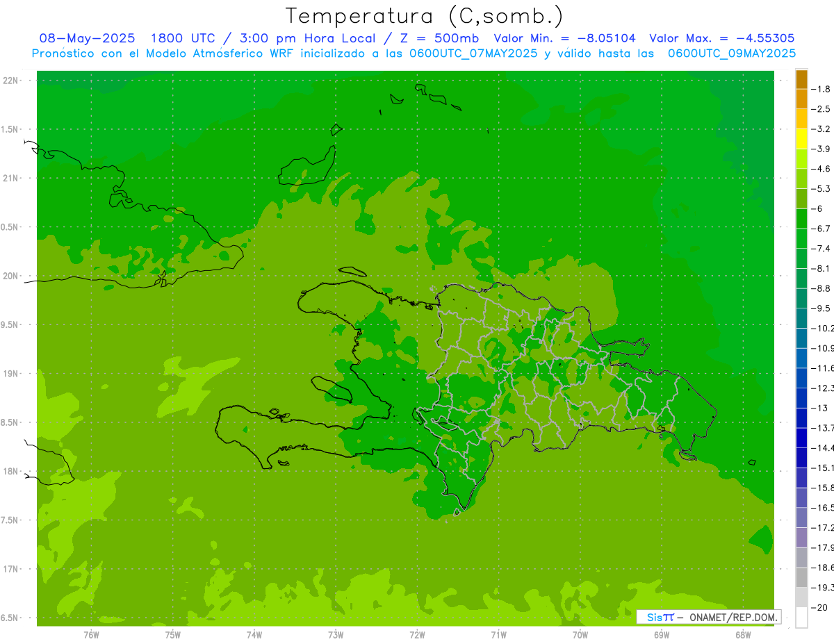The height and width of the screenshot is (644, 834).
Task: Click the '3:00 pm Hora Local' text
Action: tap(306, 39)
